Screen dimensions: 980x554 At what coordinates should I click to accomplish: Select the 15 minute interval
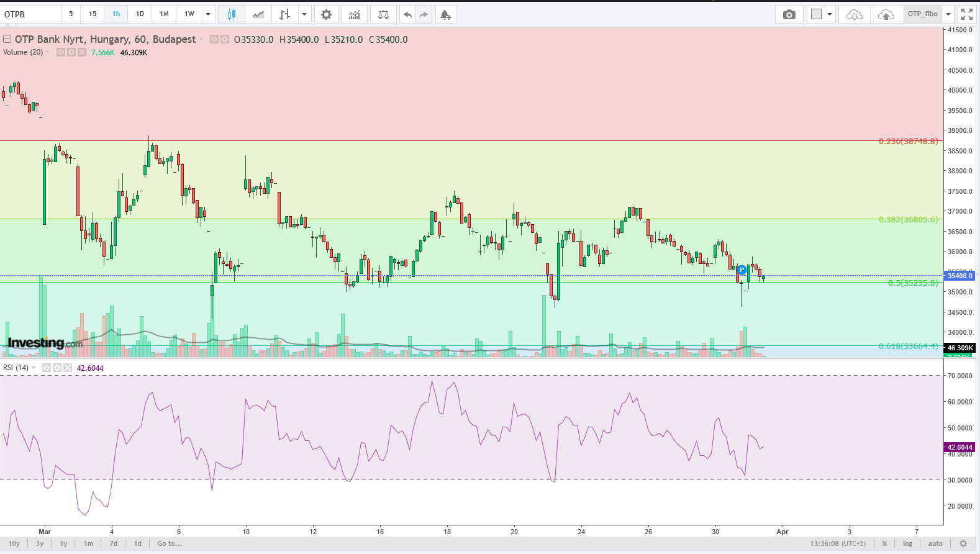93,14
